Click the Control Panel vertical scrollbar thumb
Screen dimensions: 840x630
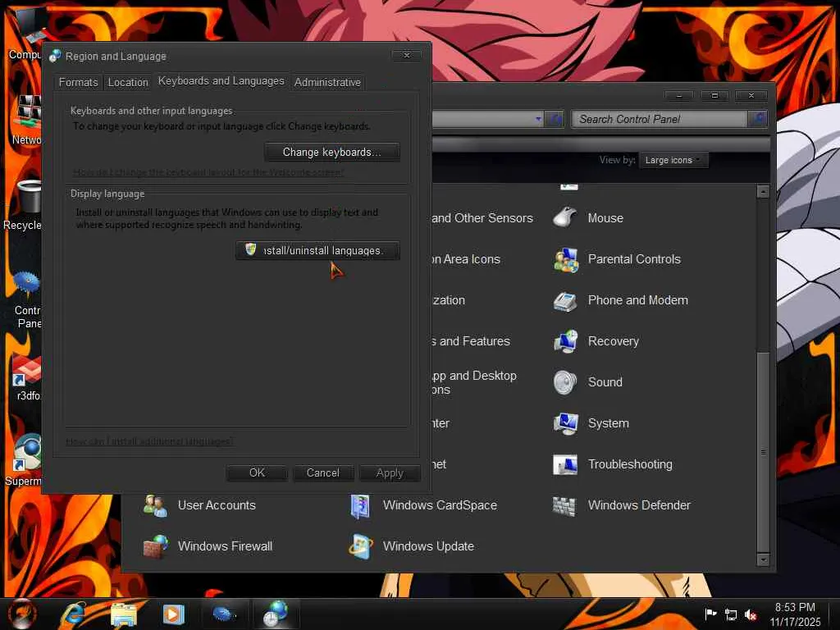[764, 452]
